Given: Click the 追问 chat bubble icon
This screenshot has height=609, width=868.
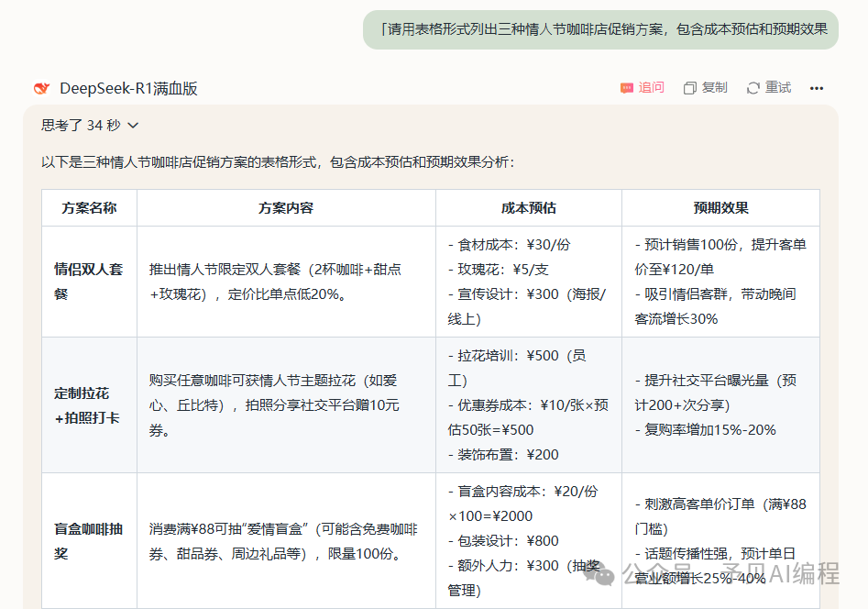Looking at the screenshot, I should pyautogui.click(x=627, y=88).
